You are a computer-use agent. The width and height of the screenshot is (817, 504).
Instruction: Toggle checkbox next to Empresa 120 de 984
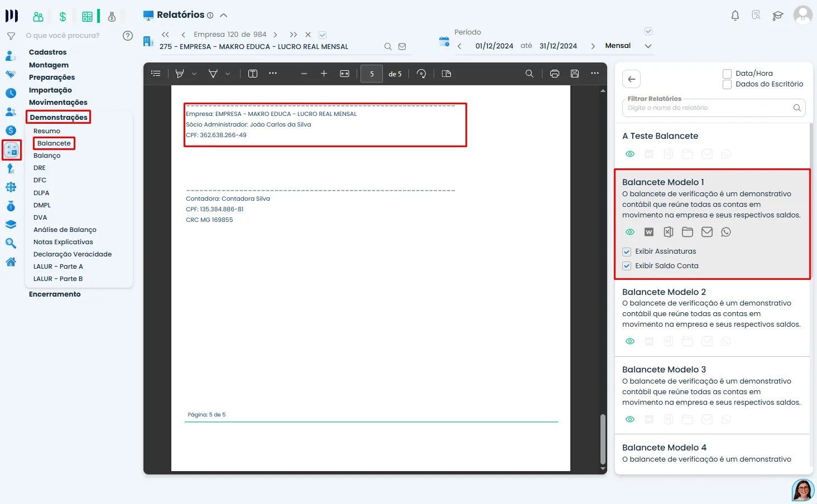323,35
